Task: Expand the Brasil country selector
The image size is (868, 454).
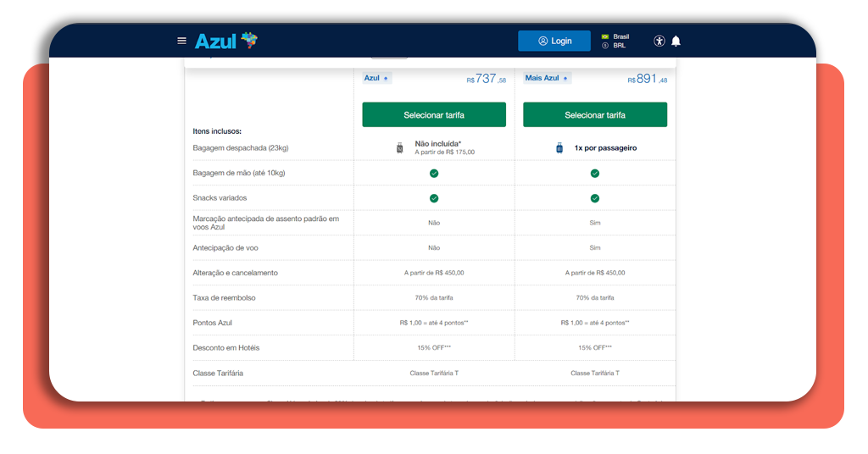Action: coord(620,36)
